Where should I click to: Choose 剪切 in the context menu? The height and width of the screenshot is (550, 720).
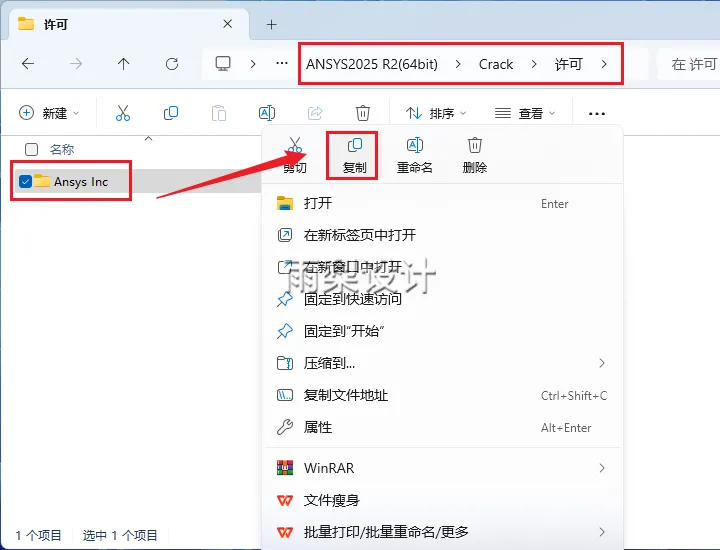(x=294, y=156)
